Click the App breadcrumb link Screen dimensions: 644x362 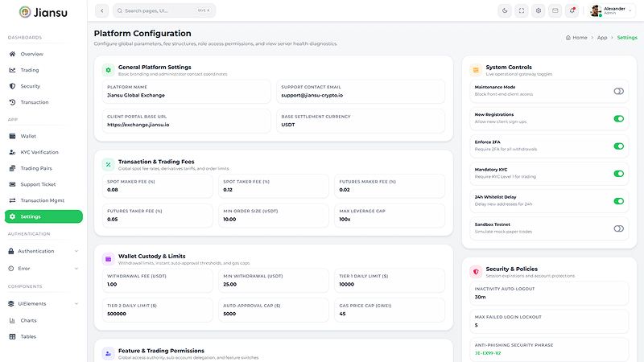click(x=602, y=37)
